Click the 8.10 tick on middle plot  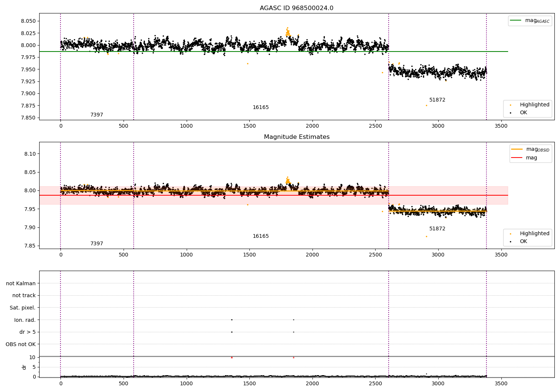pos(30,154)
